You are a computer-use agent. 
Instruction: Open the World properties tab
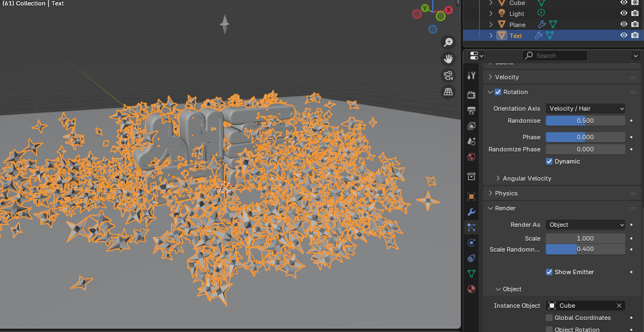click(471, 157)
